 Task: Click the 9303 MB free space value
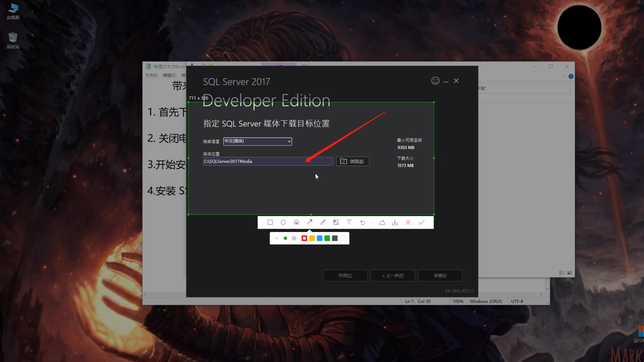click(406, 147)
